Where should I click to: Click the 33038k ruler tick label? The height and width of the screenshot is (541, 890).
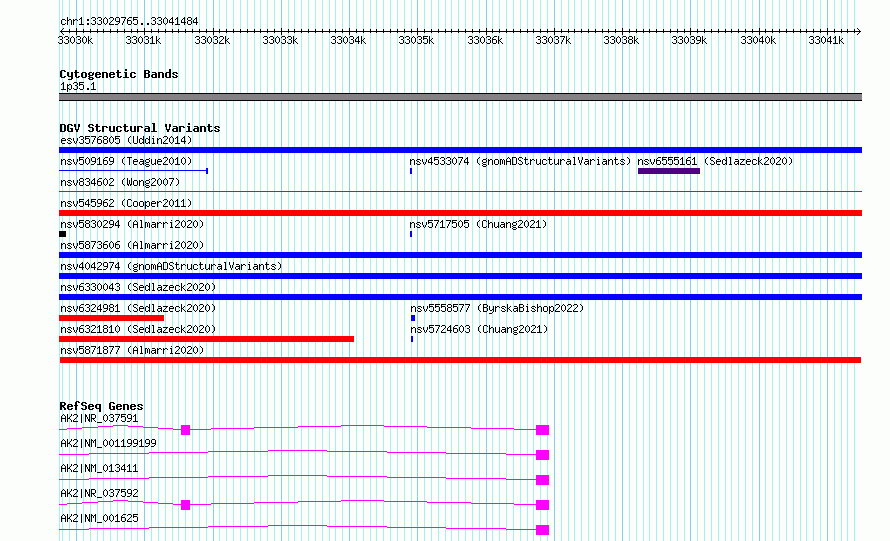621,40
